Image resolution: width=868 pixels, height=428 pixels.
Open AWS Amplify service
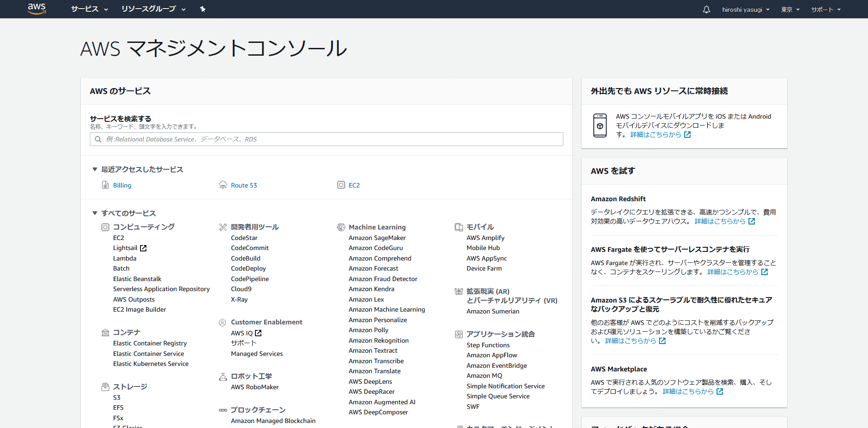coord(485,238)
